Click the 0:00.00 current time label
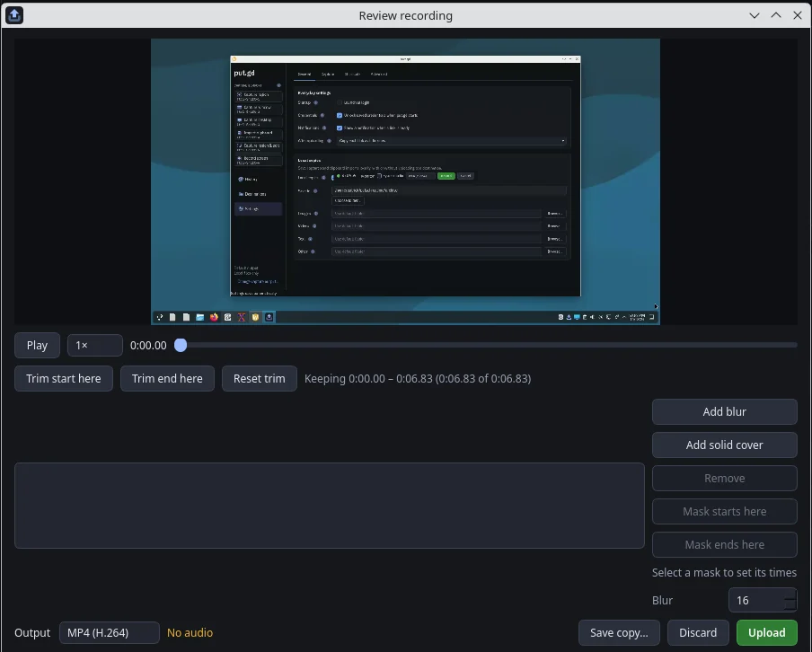The width and height of the screenshot is (812, 652). [x=148, y=346]
